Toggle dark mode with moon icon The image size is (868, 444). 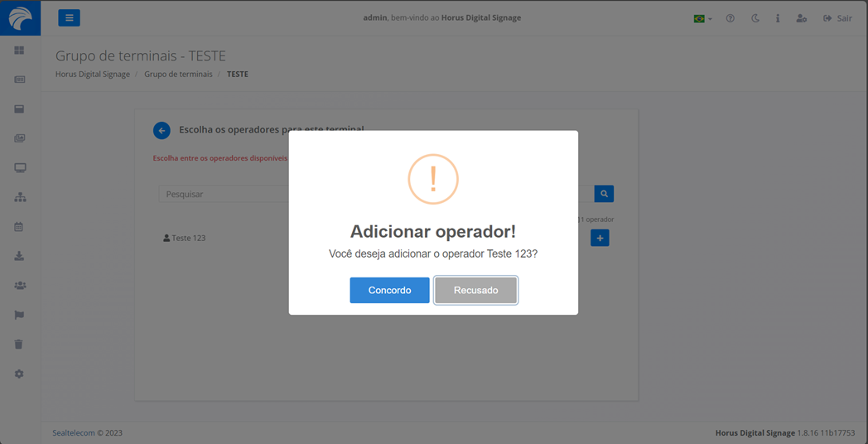point(755,18)
